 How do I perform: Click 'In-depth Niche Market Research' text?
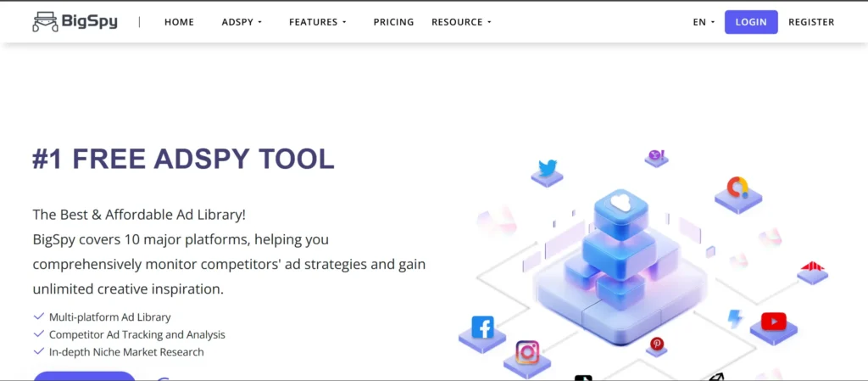(x=126, y=352)
